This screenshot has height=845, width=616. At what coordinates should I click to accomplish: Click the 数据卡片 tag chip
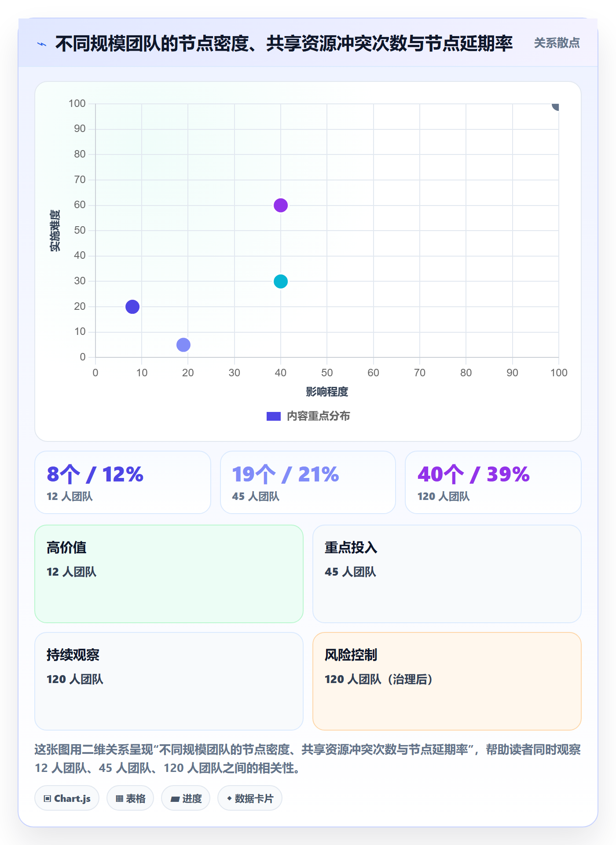tap(250, 798)
